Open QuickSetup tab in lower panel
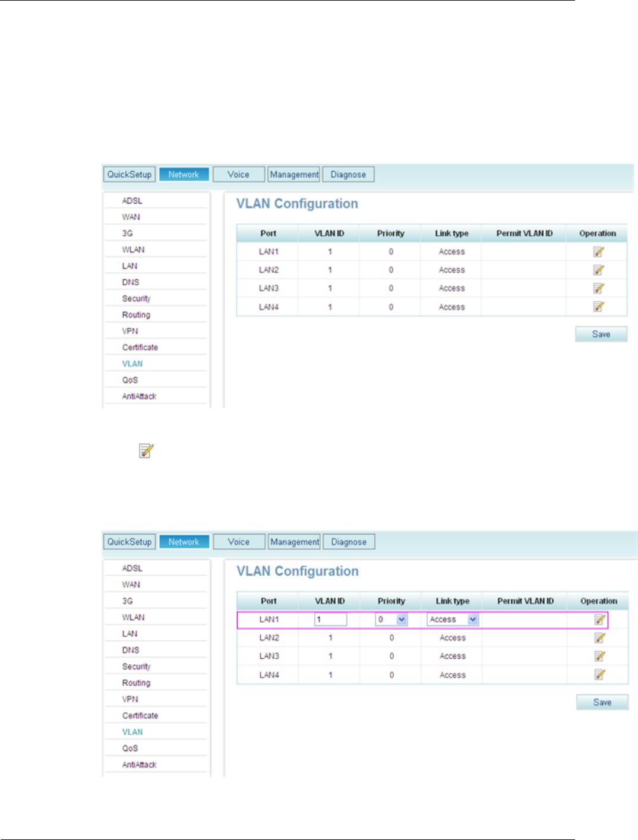This screenshot has width=638, height=840. coord(130,542)
